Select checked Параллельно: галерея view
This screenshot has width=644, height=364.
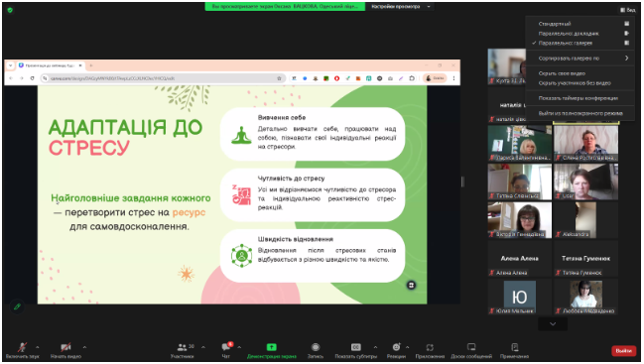(x=580, y=43)
